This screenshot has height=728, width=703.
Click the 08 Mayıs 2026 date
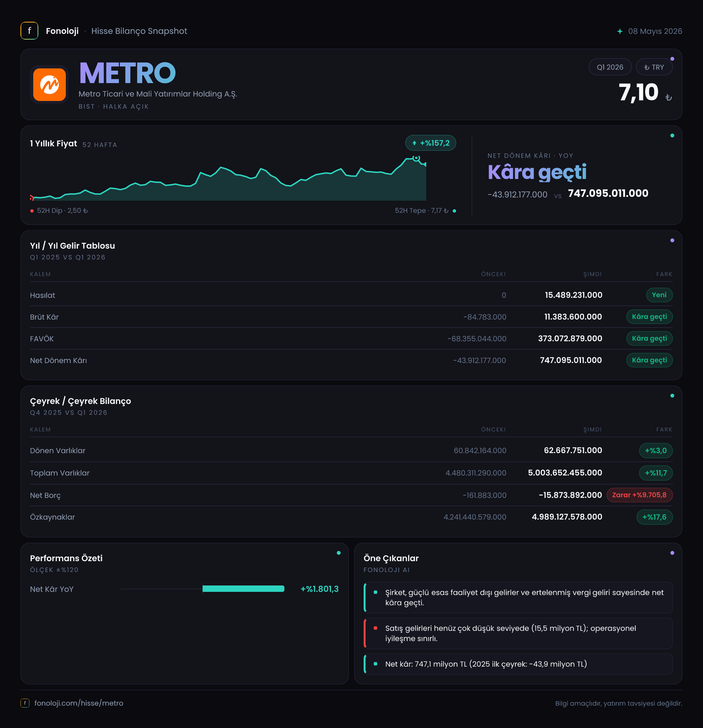655,31
